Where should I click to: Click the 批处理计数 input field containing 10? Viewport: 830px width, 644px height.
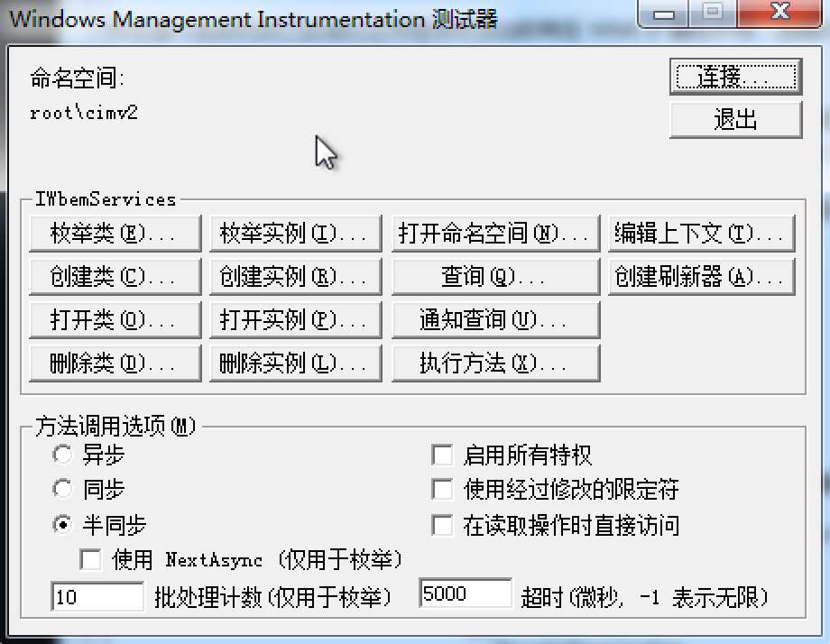[x=98, y=596]
